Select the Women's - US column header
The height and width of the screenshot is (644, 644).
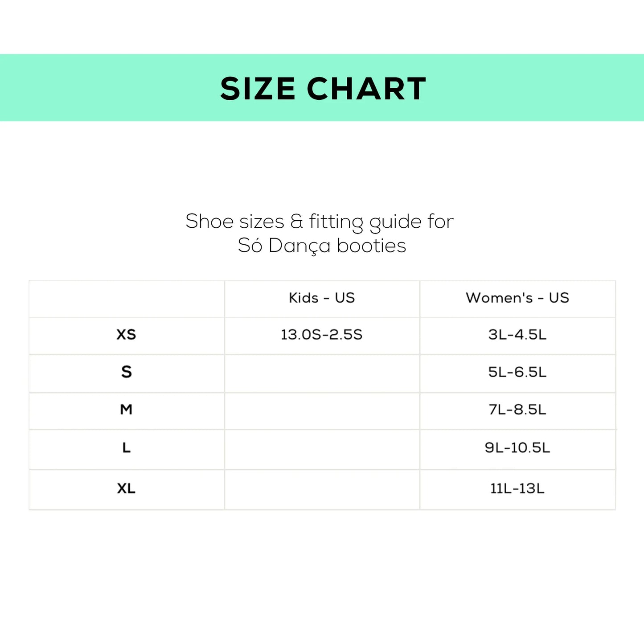point(517,298)
